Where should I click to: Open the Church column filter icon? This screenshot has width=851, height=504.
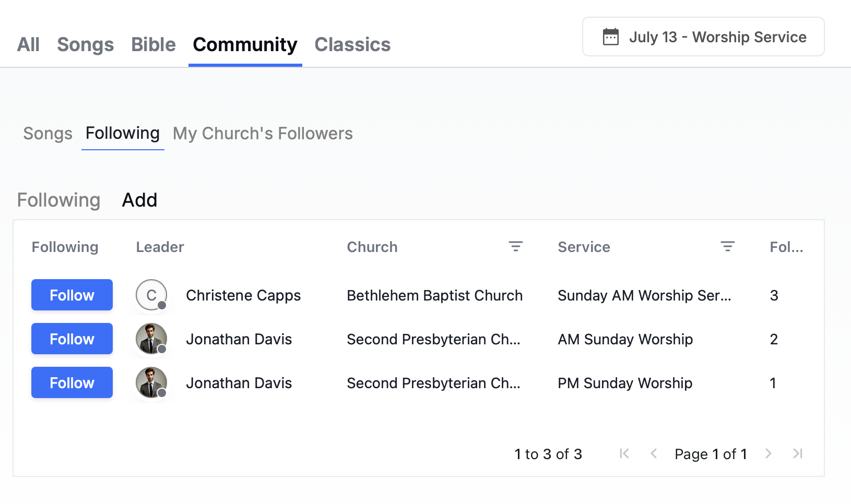click(515, 247)
